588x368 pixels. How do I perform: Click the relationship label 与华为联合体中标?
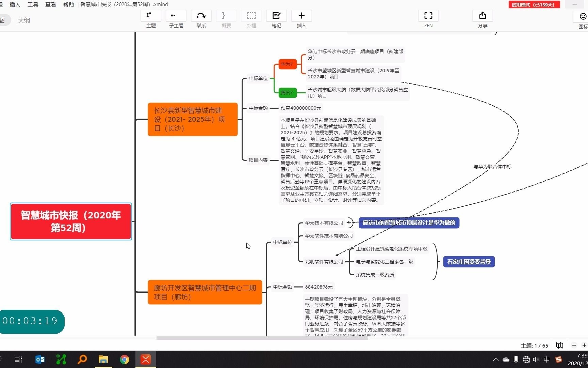click(x=492, y=167)
